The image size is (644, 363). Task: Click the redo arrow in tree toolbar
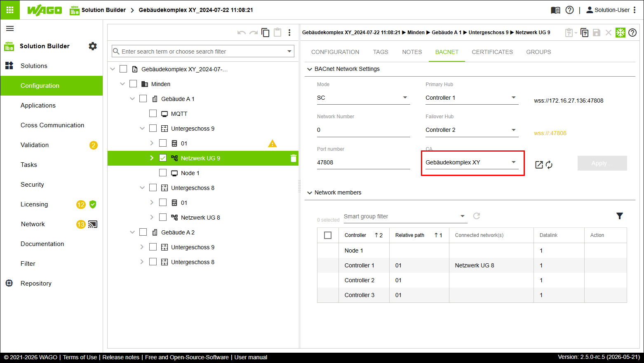click(254, 33)
